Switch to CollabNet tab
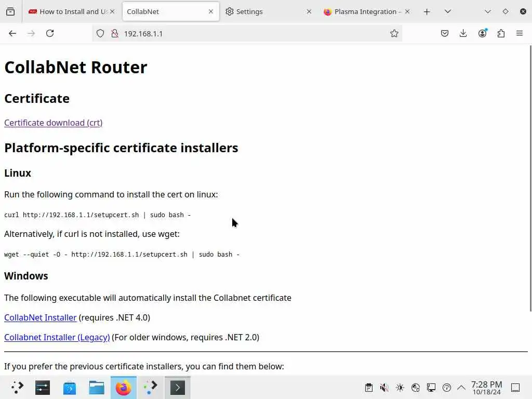 click(170, 11)
